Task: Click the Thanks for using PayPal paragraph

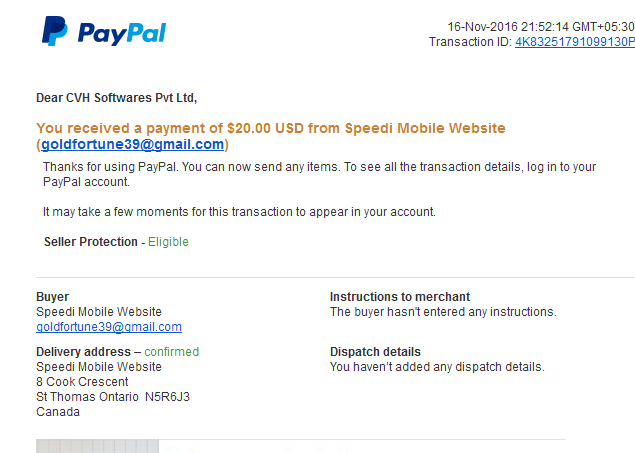Action: 320,174
